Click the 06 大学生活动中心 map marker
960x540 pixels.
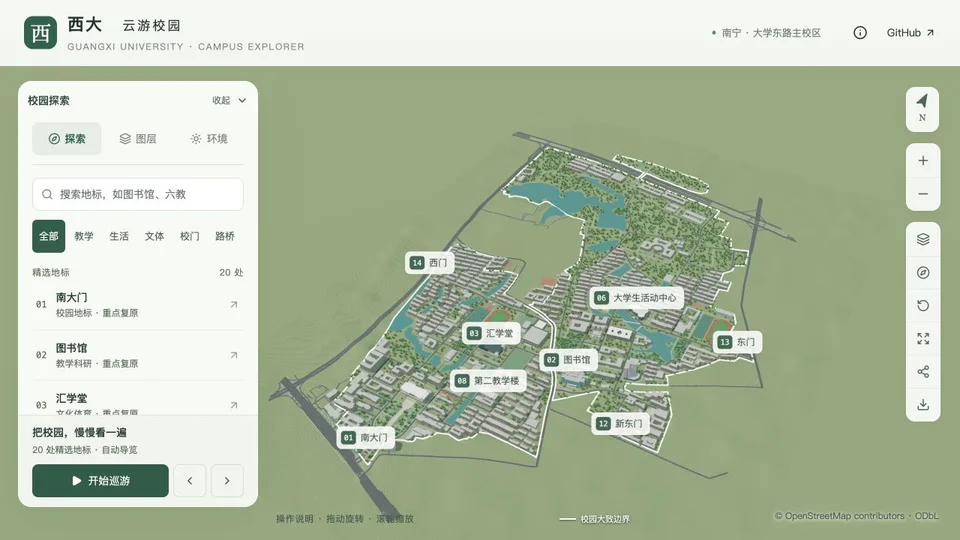(x=637, y=298)
